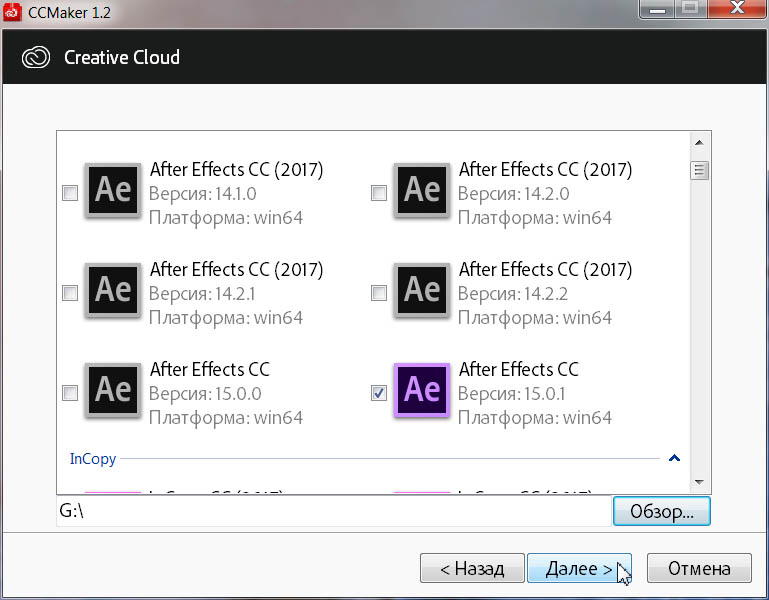
Task: Click 'Платформа: win64' under version 14.1.0
Action: 226,218
